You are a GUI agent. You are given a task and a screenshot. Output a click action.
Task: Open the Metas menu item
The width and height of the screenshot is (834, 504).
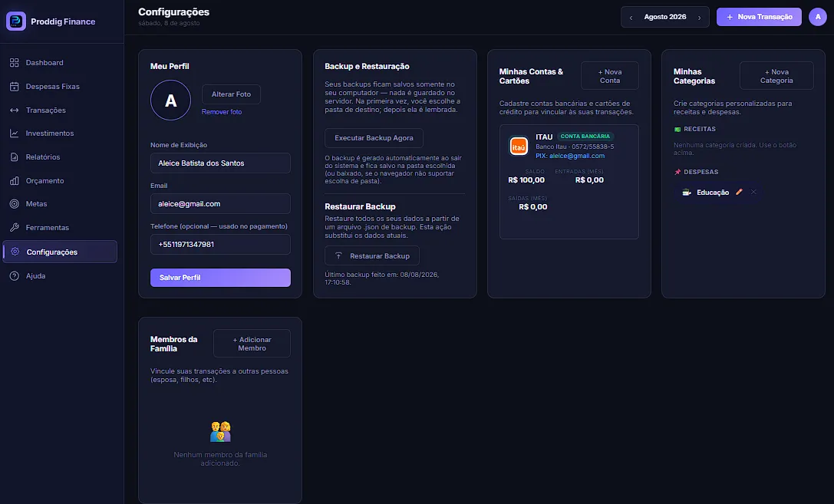pos(60,204)
